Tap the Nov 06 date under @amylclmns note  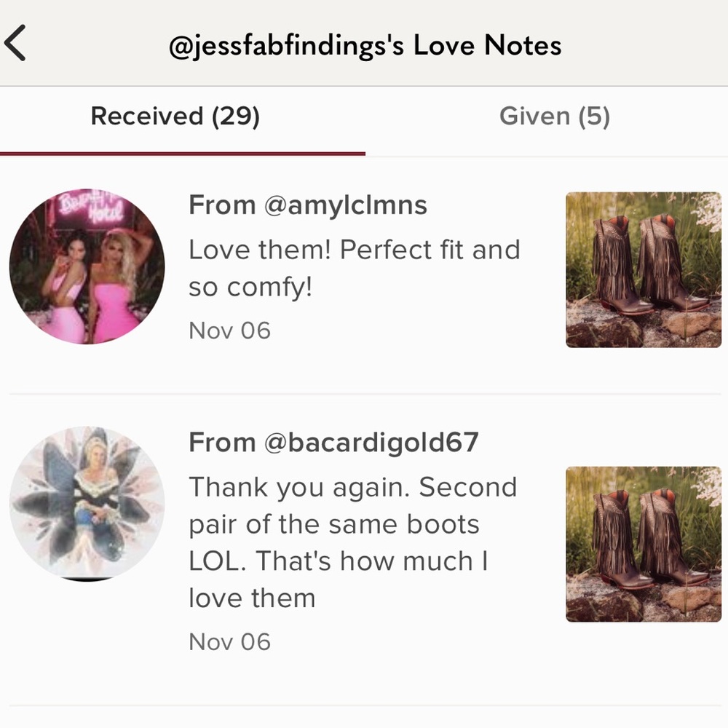coord(229,331)
